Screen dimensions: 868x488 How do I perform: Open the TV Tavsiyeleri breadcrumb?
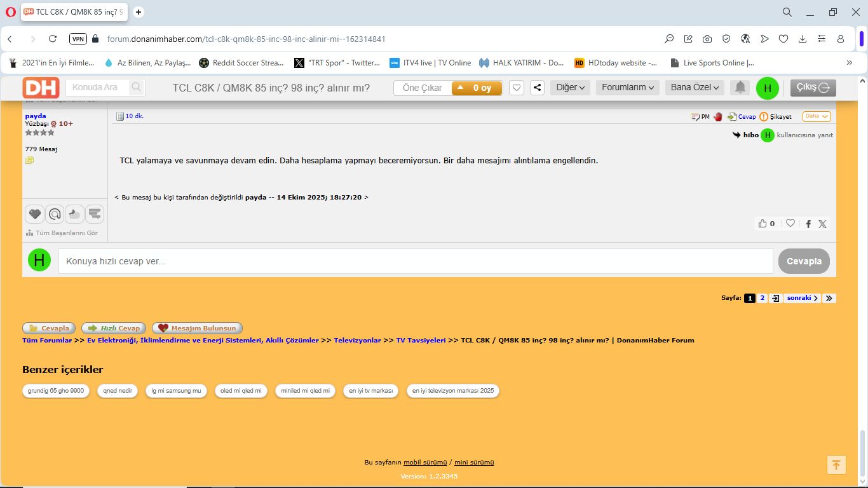pyautogui.click(x=421, y=340)
